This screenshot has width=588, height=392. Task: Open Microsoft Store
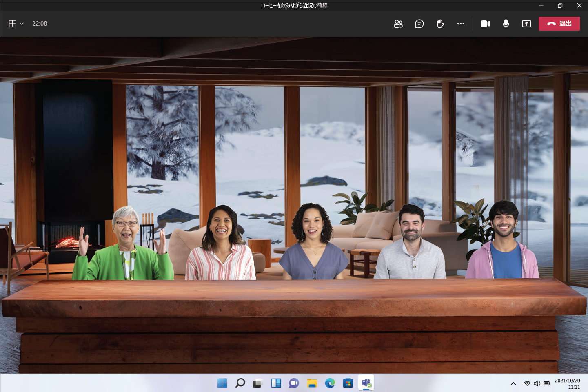348,383
